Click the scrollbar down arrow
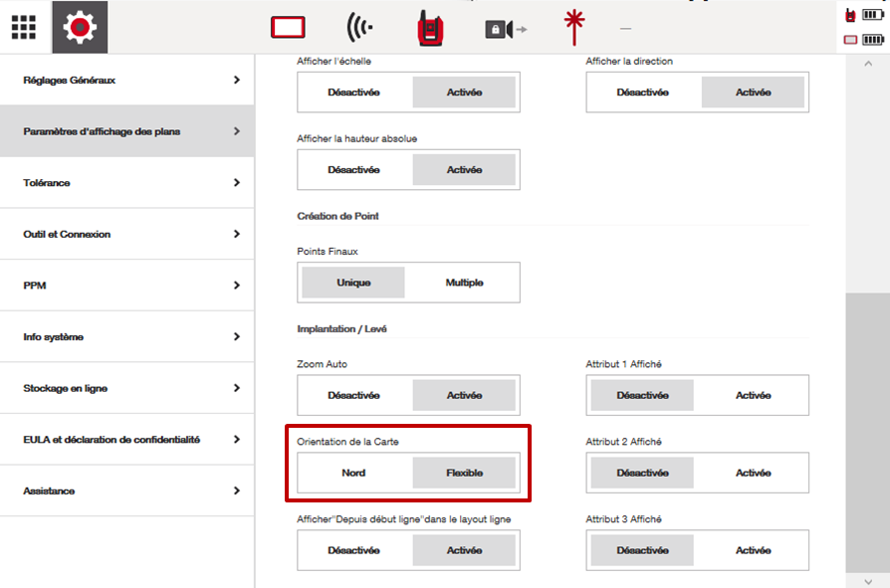The width and height of the screenshot is (890, 588). click(867, 579)
